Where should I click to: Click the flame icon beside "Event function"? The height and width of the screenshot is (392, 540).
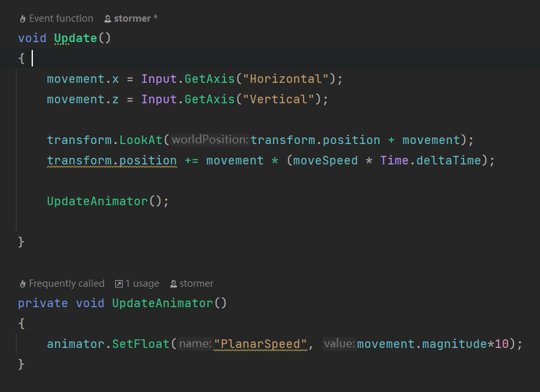click(21, 18)
